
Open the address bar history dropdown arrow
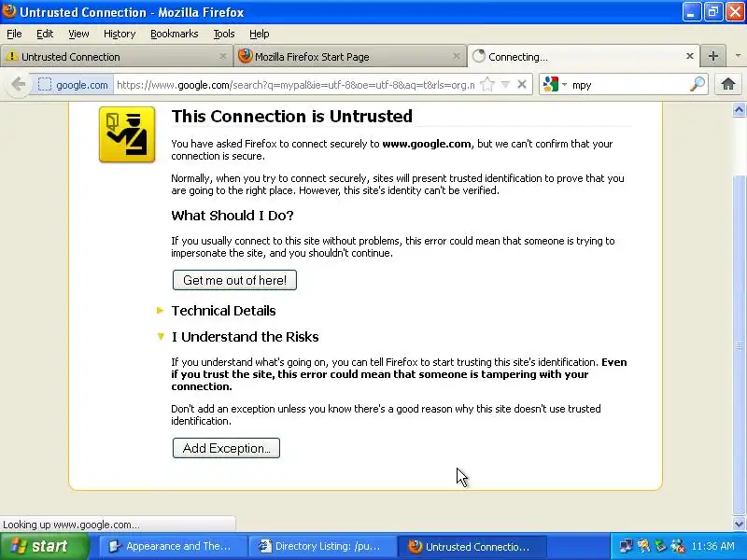(505, 85)
